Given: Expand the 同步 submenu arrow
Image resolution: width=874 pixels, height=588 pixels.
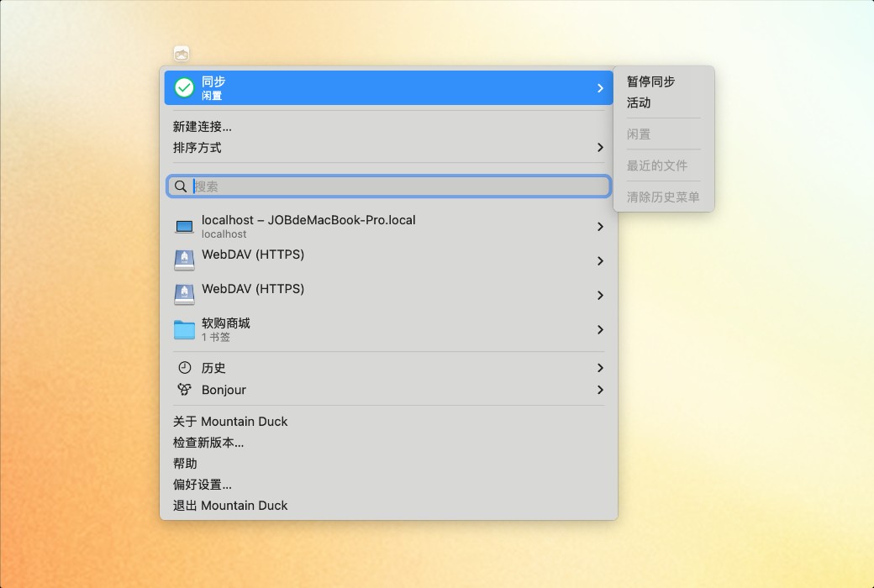Looking at the screenshot, I should coord(600,88).
